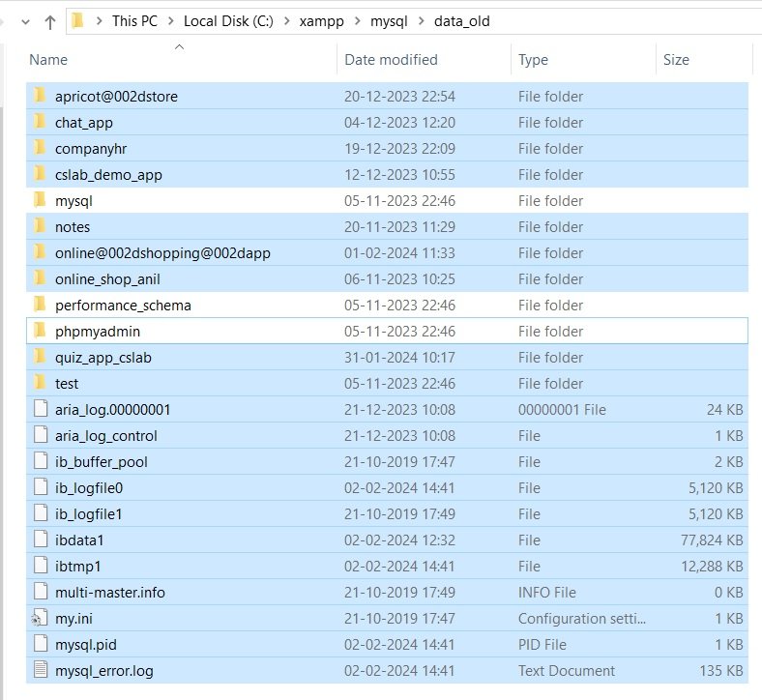The width and height of the screenshot is (762, 700).
Task: Click the 'Configuration setti...' type cell
Action: point(582,619)
